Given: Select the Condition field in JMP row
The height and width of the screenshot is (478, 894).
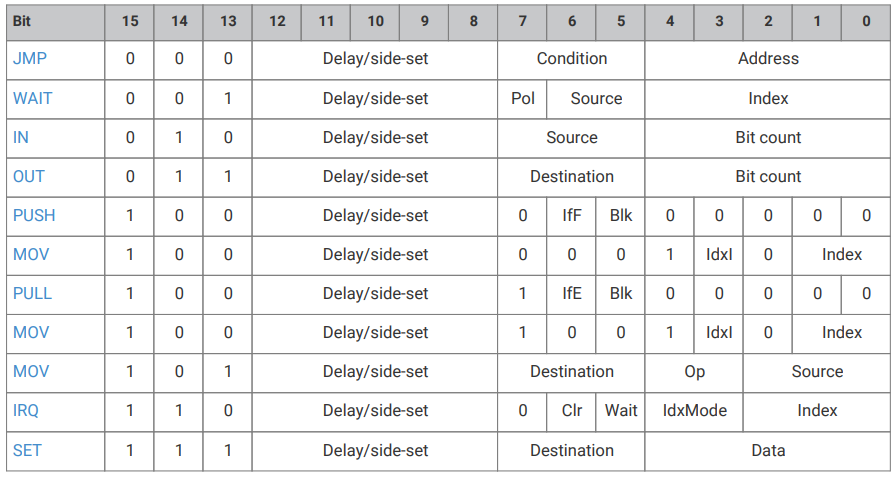Looking at the screenshot, I should 571,59.
